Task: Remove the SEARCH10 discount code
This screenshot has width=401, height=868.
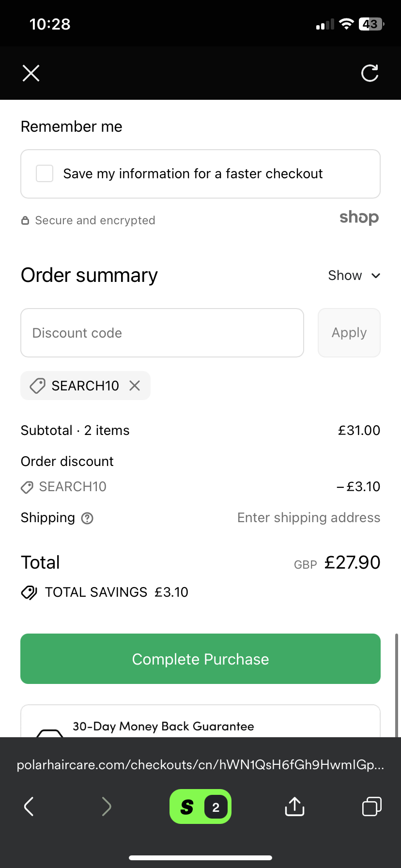Action: pyautogui.click(x=135, y=386)
